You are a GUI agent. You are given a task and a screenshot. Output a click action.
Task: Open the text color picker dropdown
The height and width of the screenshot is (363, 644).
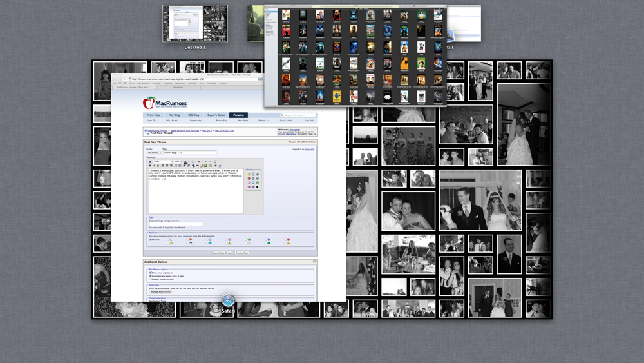[189, 162]
